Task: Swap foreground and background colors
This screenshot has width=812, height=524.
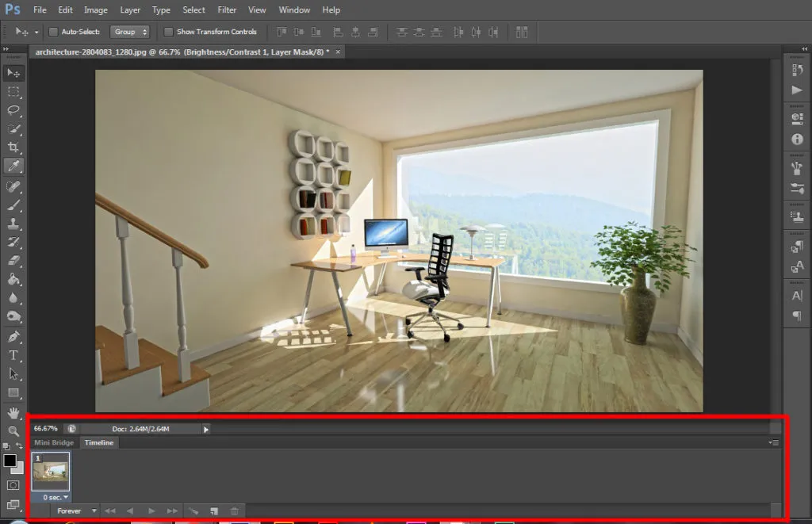Action: coord(20,446)
